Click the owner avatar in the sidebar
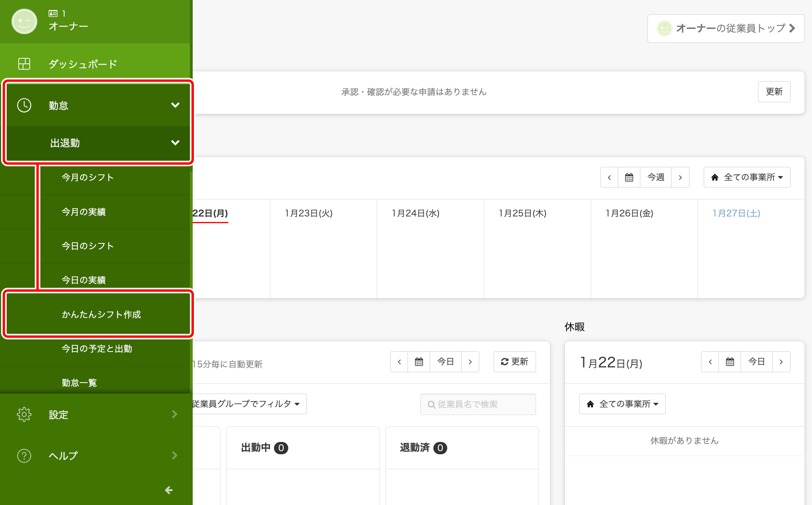The image size is (812, 505). 24,21
